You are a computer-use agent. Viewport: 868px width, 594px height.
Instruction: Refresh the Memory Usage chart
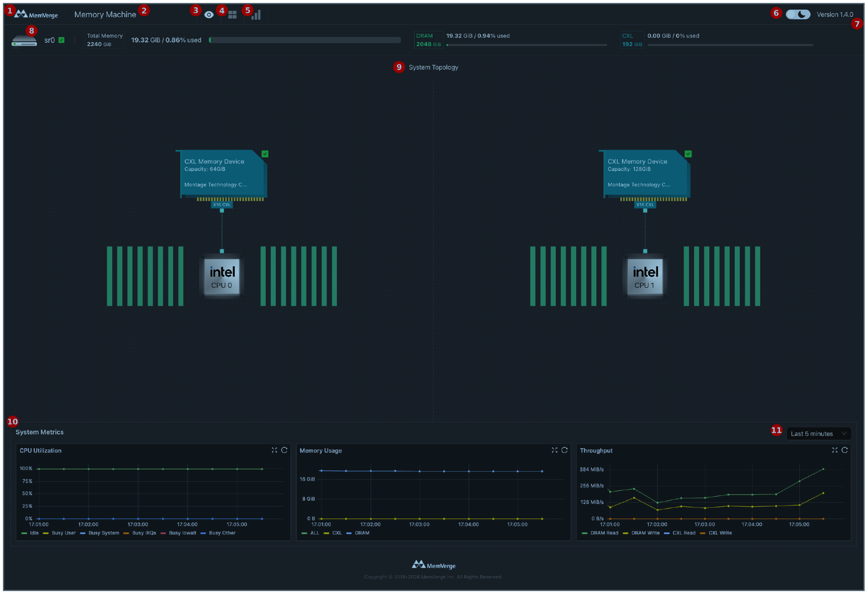pyautogui.click(x=564, y=450)
